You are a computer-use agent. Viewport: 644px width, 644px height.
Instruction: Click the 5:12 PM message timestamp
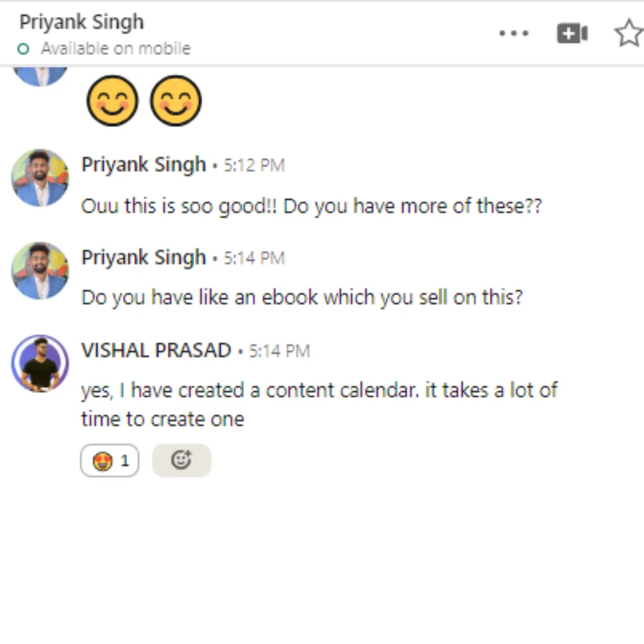click(254, 166)
